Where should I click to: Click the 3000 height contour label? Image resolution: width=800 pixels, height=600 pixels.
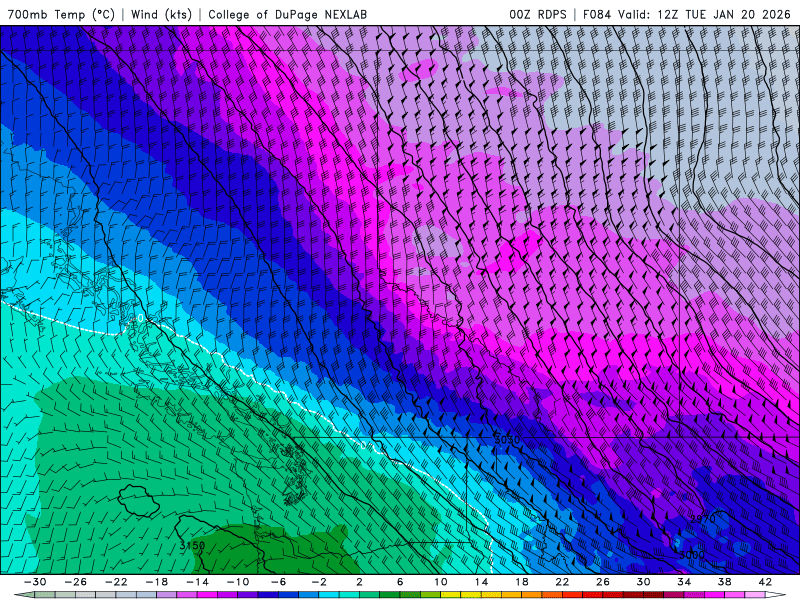click(691, 555)
